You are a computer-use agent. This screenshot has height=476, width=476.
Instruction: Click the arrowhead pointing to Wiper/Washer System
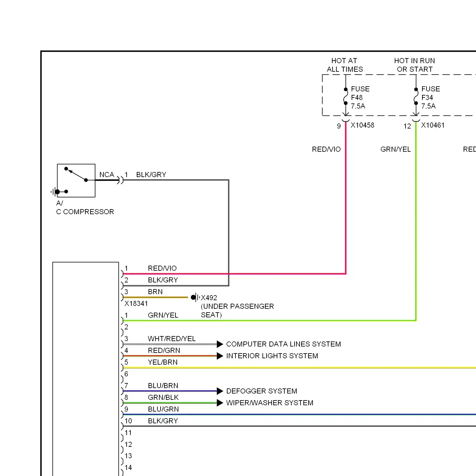(x=220, y=403)
